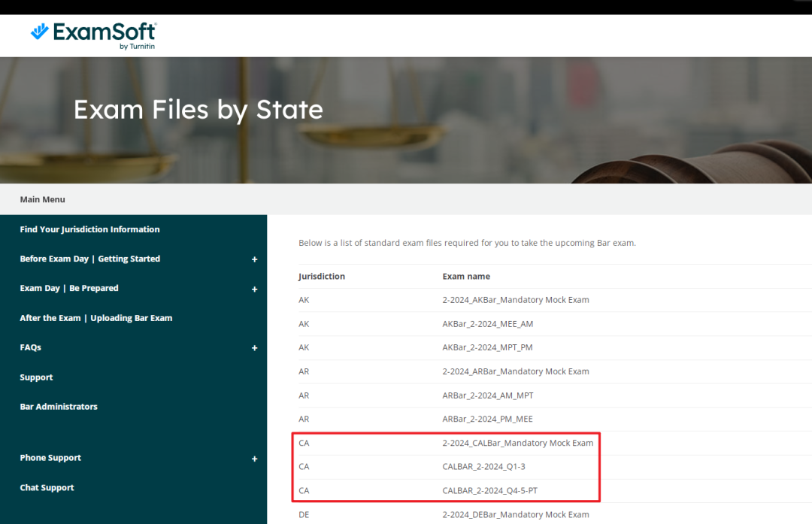The height and width of the screenshot is (524, 812).
Task: Select the ARBar_2-2024_PM_MEE exam file
Action: 487,419
